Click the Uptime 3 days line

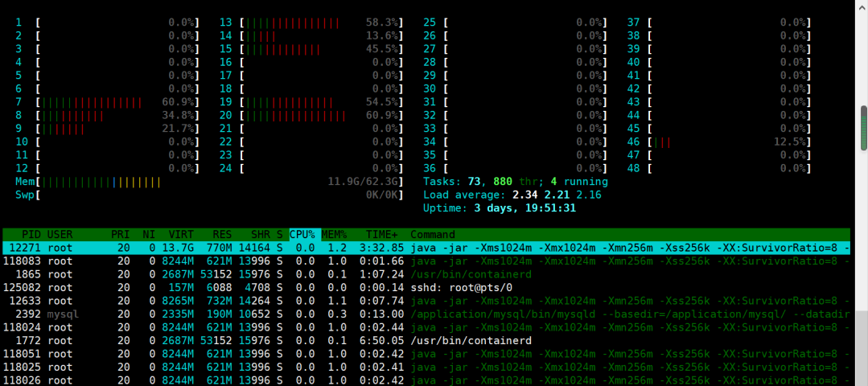click(500, 208)
